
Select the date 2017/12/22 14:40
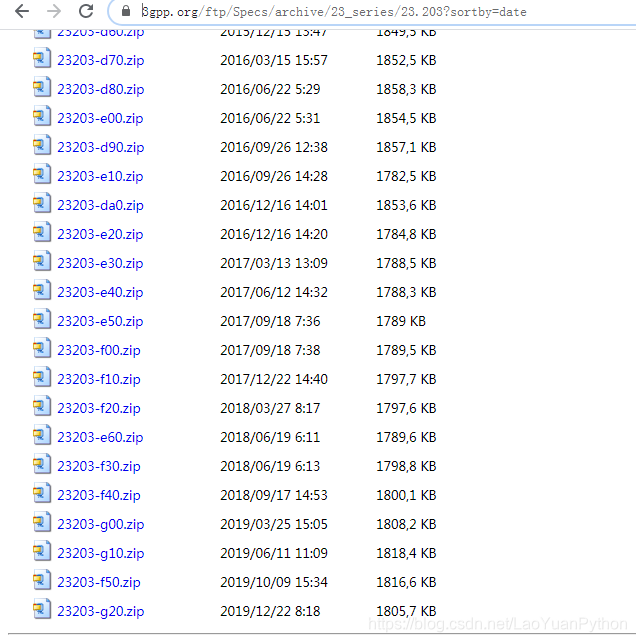[274, 380]
